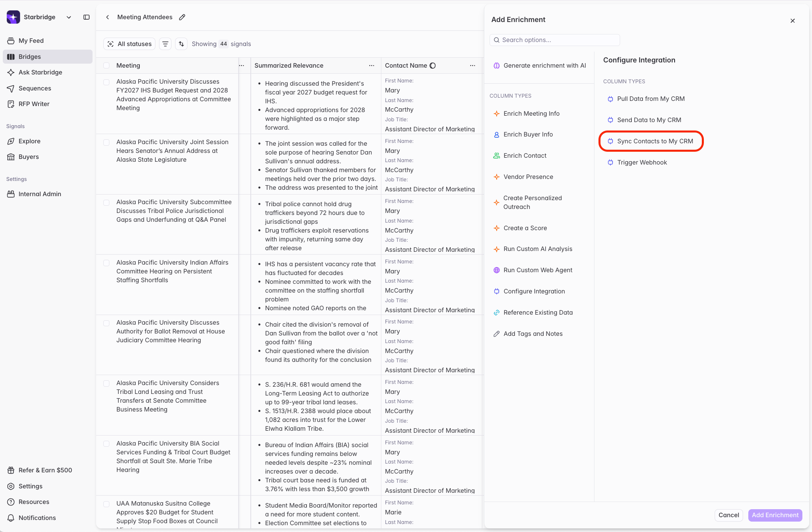Go to Sequences
Screen dimensions: 812x532
(47, 88)
